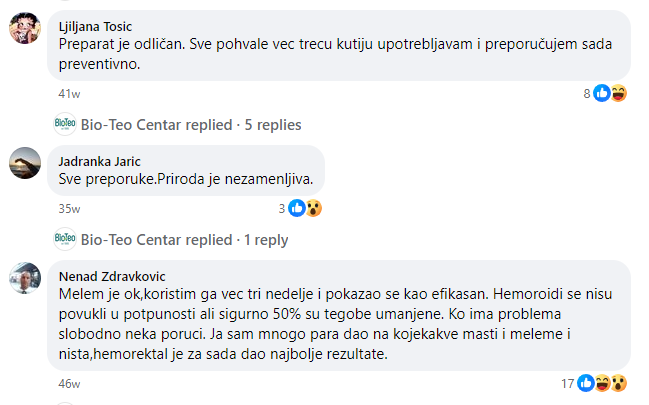Click the 41w timestamp under Ljiljana's comment
649x405 pixels.
click(x=69, y=94)
